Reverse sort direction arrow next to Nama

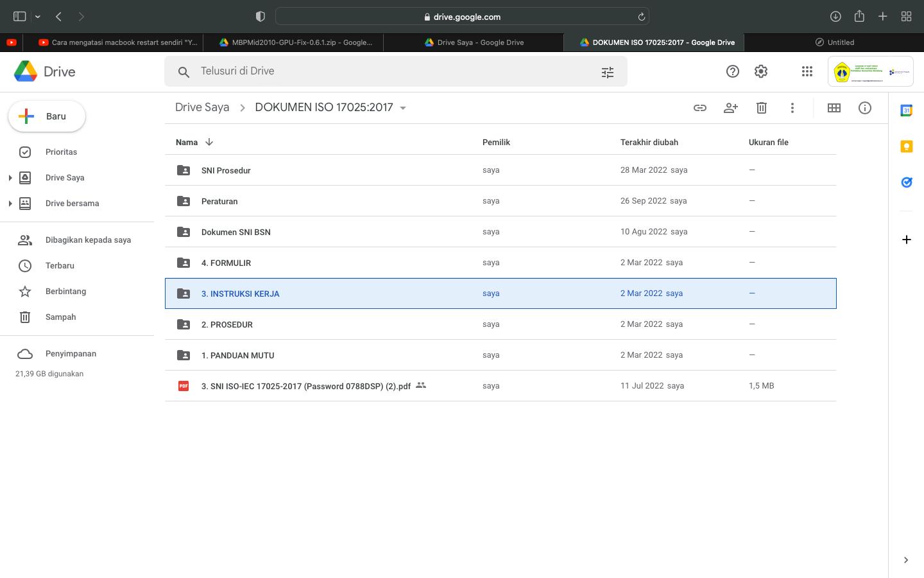(209, 142)
